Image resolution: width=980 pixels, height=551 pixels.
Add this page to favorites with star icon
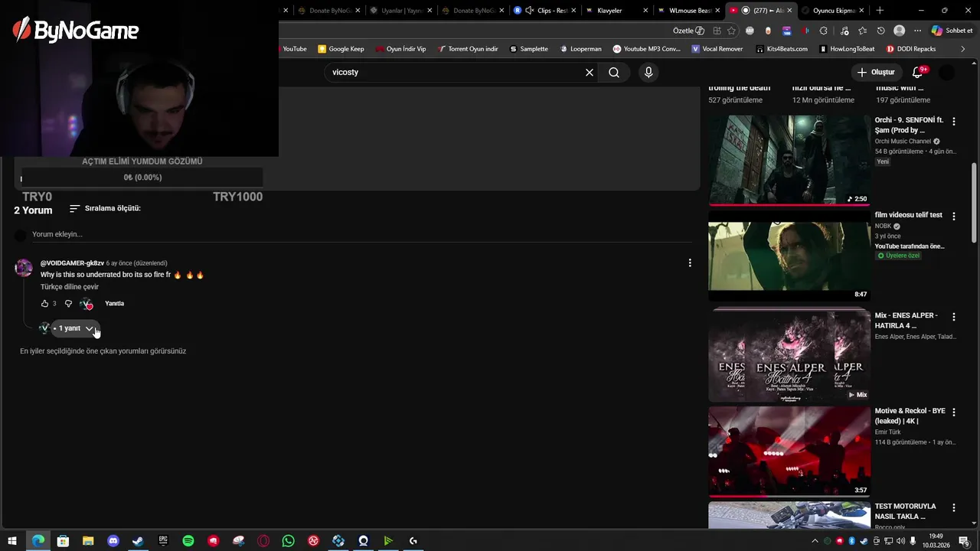click(x=731, y=31)
